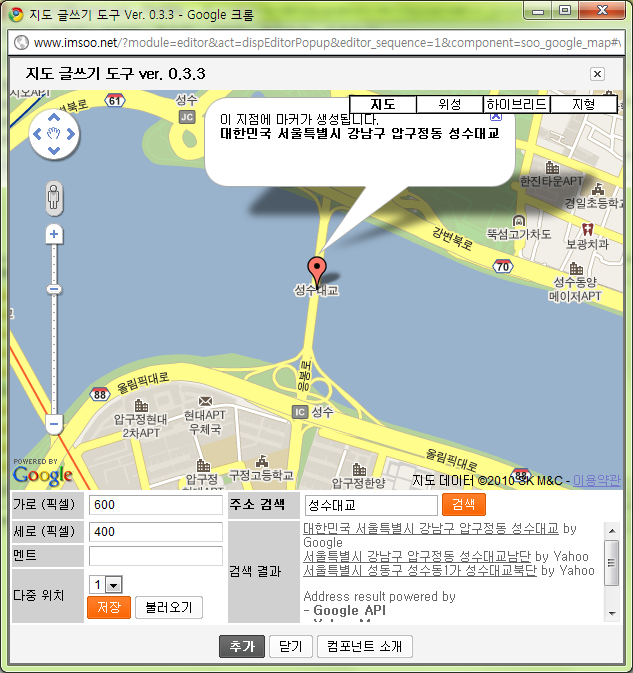The width and height of the screenshot is (633, 673).
Task: Switch to the 지도 map view
Action: (383, 104)
